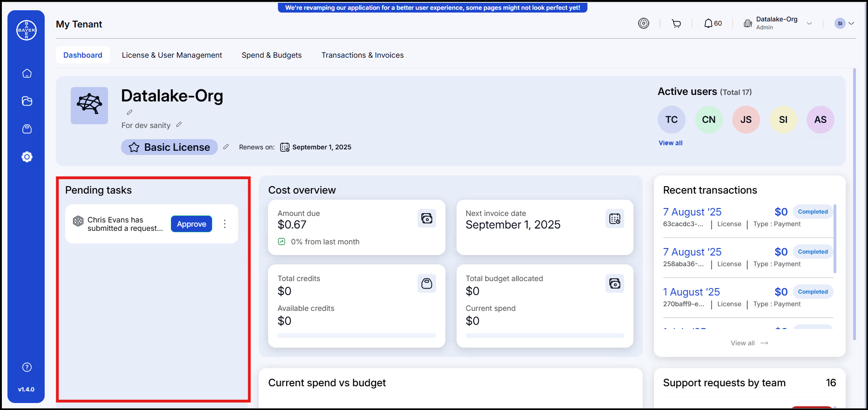This screenshot has width=868, height=410.
Task: Click the Amount due wallet icon
Action: click(427, 218)
